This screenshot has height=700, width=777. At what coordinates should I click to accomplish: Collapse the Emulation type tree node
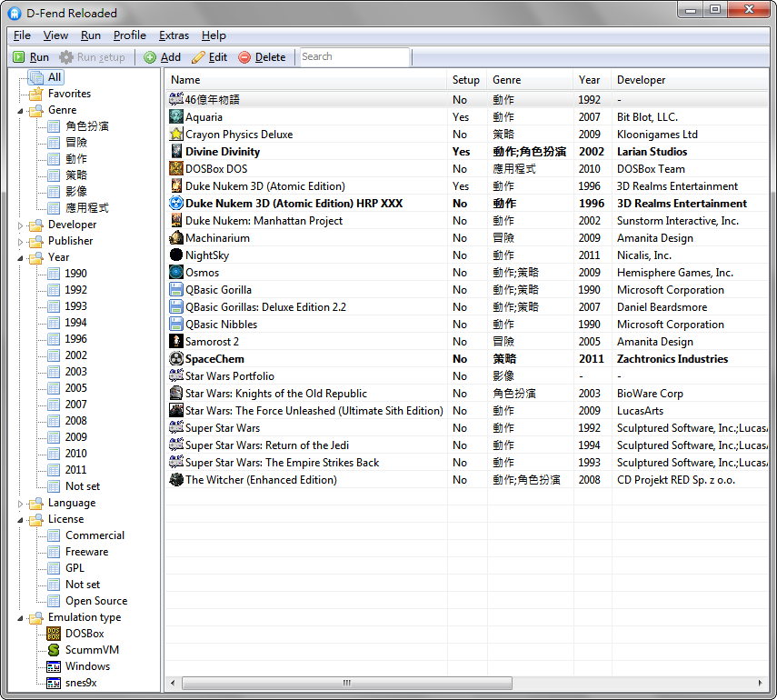[x=20, y=617]
